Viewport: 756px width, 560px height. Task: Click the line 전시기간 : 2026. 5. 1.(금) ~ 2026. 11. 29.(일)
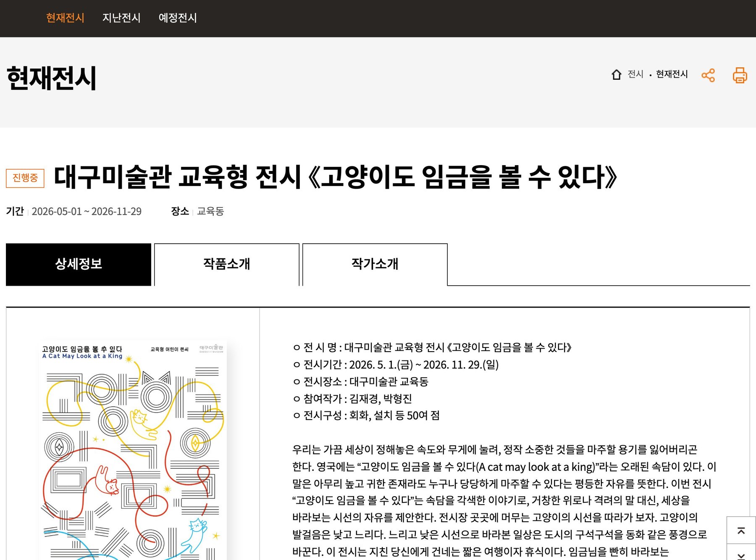coord(396,365)
